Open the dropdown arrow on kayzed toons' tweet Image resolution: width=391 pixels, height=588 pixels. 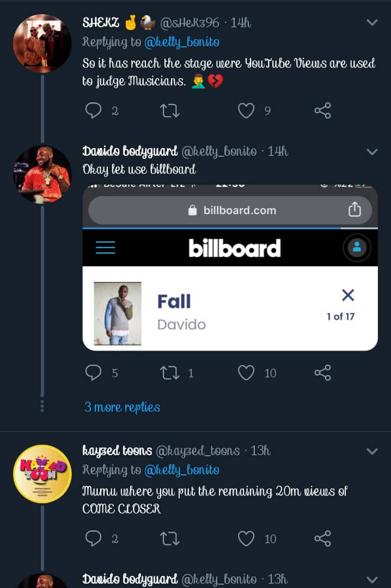[372, 451]
